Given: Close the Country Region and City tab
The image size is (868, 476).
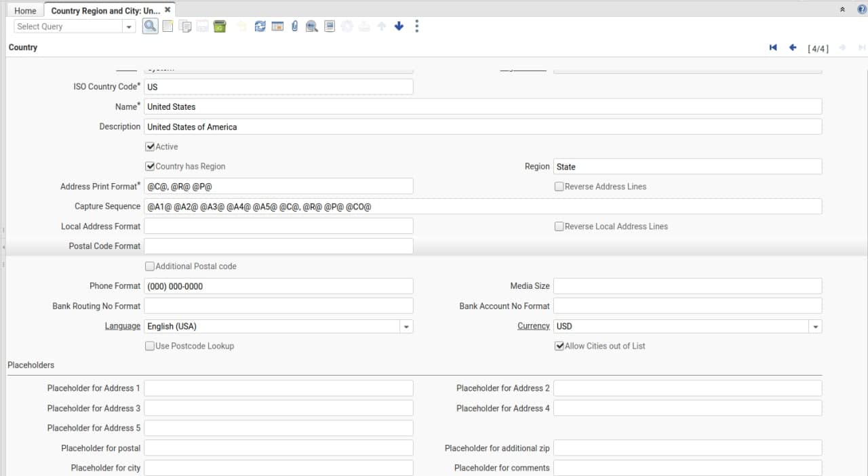Looking at the screenshot, I should pos(167,10).
